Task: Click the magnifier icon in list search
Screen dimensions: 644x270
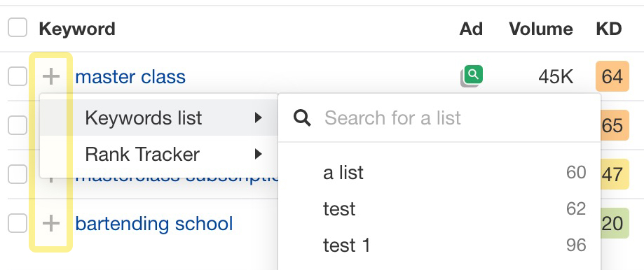Action: (302, 118)
